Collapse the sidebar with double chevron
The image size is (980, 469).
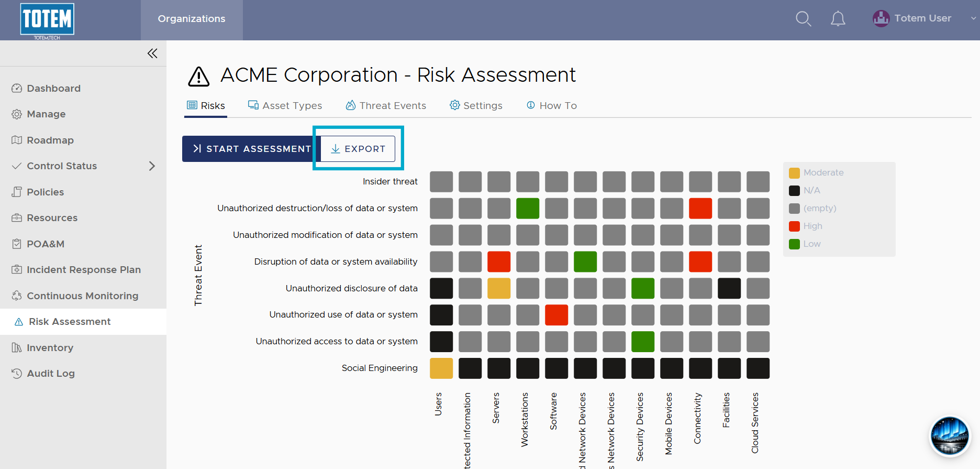point(152,53)
